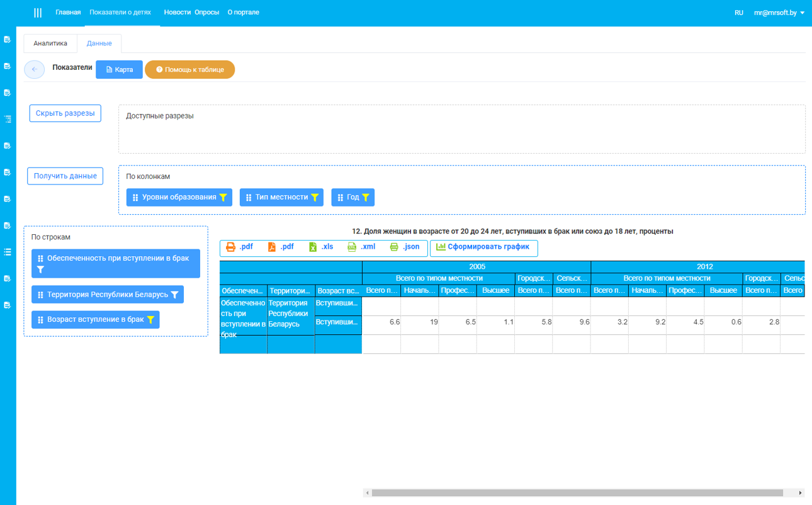Open the RU language selector
The width and height of the screenshot is (812, 505).
[738, 13]
